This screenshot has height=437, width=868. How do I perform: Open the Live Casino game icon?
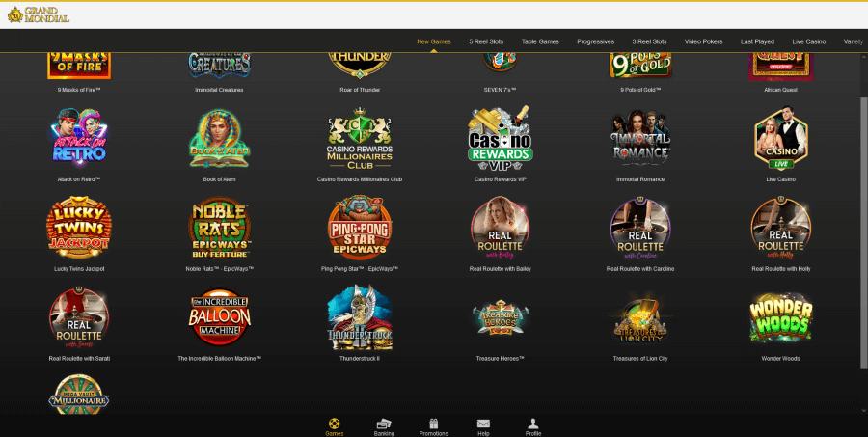(780, 138)
